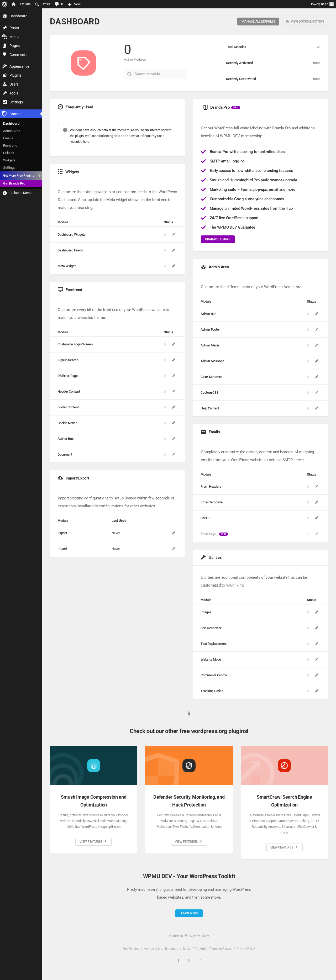Open the Posts menu in sidebar
Image resolution: width=336 pixels, height=980 pixels.
click(x=21, y=28)
